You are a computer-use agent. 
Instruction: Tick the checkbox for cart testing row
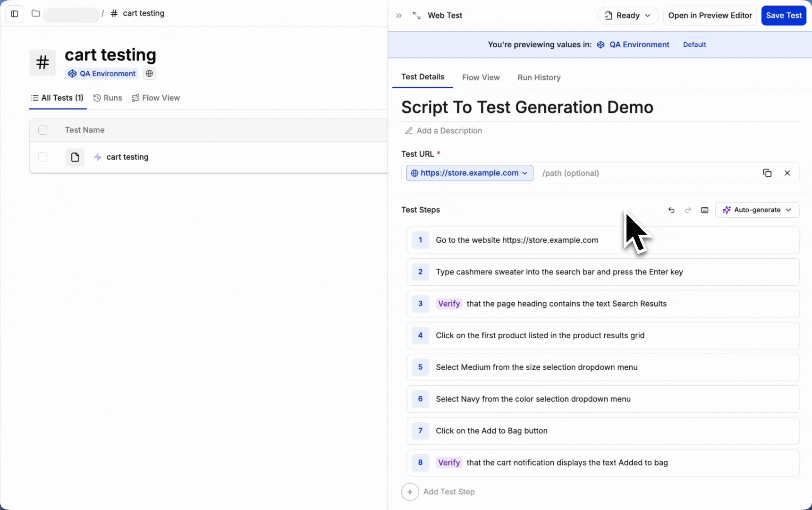click(43, 157)
